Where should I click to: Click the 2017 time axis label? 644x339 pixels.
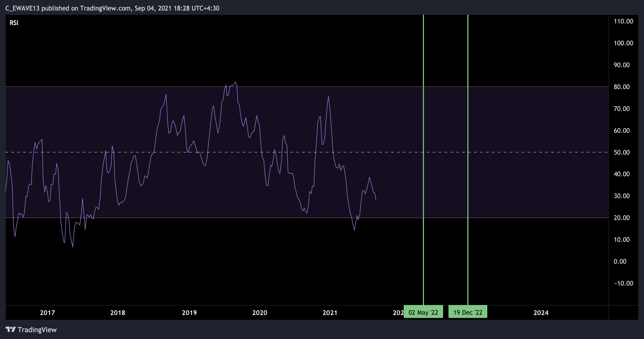[x=47, y=313]
